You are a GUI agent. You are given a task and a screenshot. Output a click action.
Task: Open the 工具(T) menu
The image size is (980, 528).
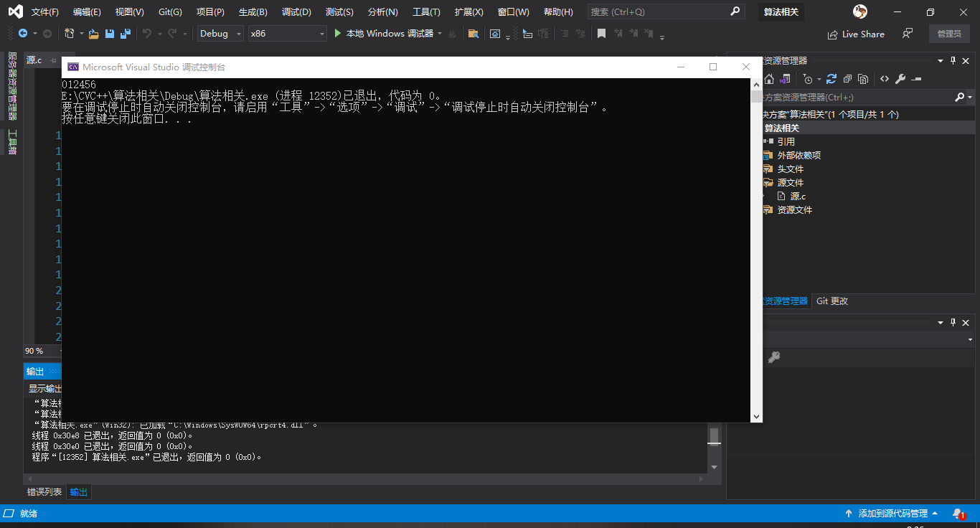tap(426, 12)
